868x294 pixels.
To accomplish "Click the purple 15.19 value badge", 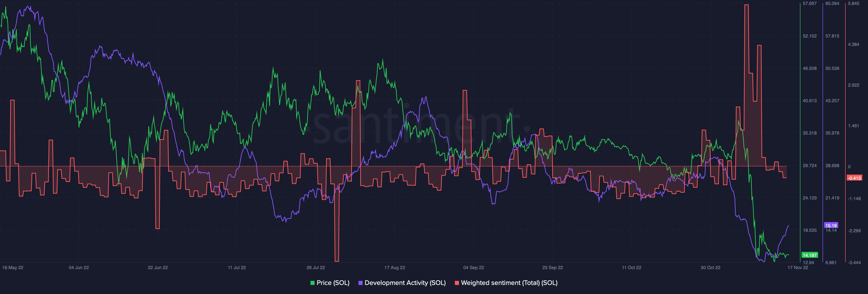I will [x=831, y=225].
